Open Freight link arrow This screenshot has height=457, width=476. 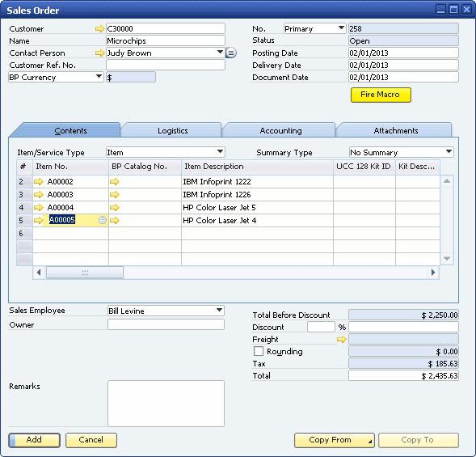pos(342,340)
